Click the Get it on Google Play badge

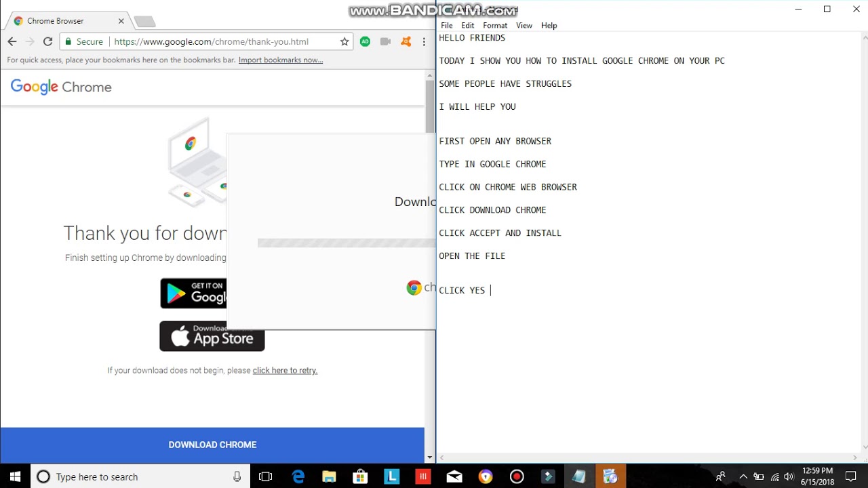(x=193, y=293)
